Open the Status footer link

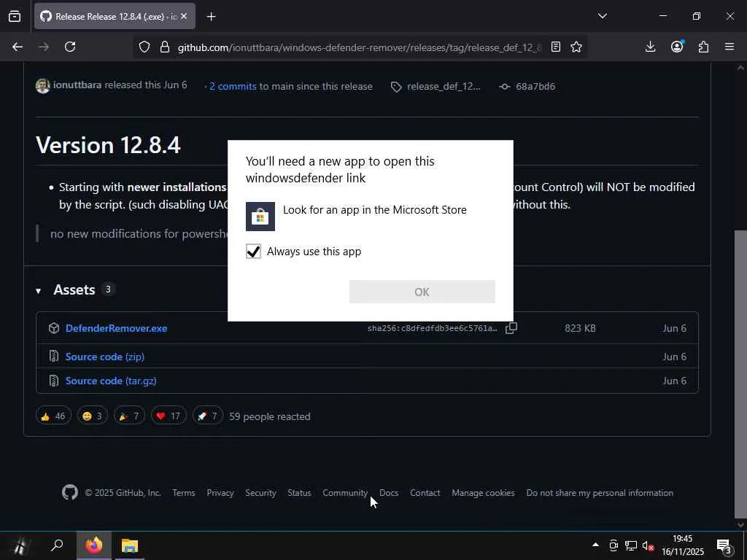click(299, 493)
